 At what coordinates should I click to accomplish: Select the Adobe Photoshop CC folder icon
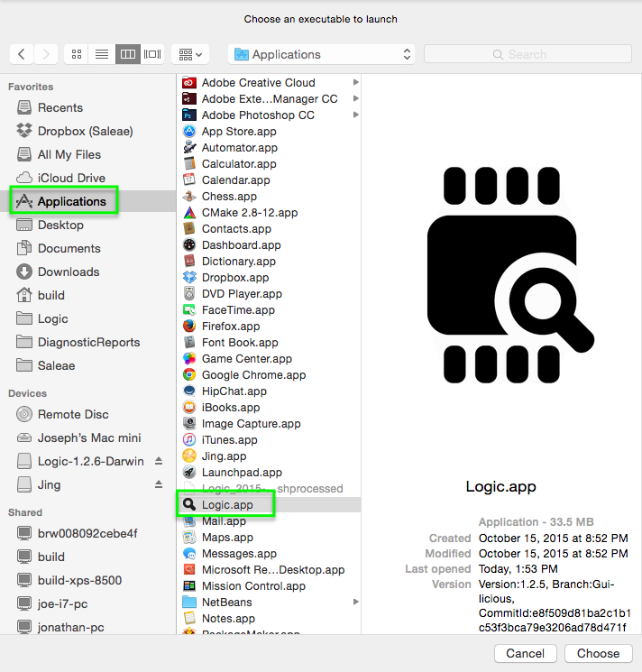(189, 115)
